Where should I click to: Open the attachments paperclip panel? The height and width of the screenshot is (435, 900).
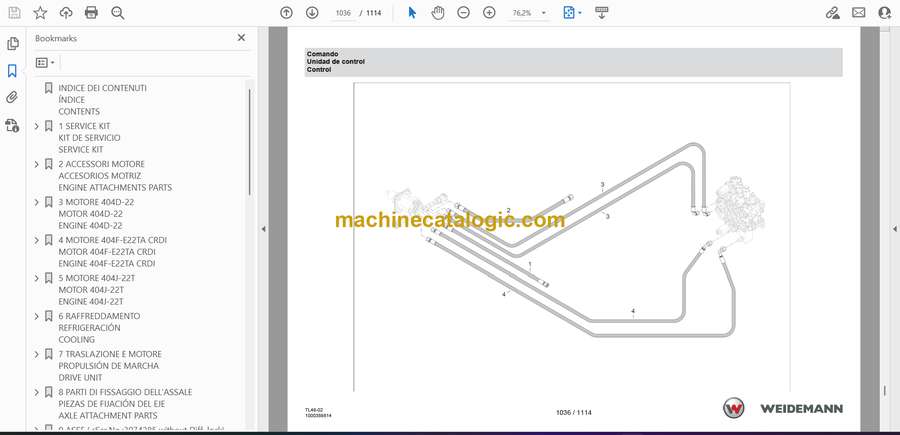12,98
